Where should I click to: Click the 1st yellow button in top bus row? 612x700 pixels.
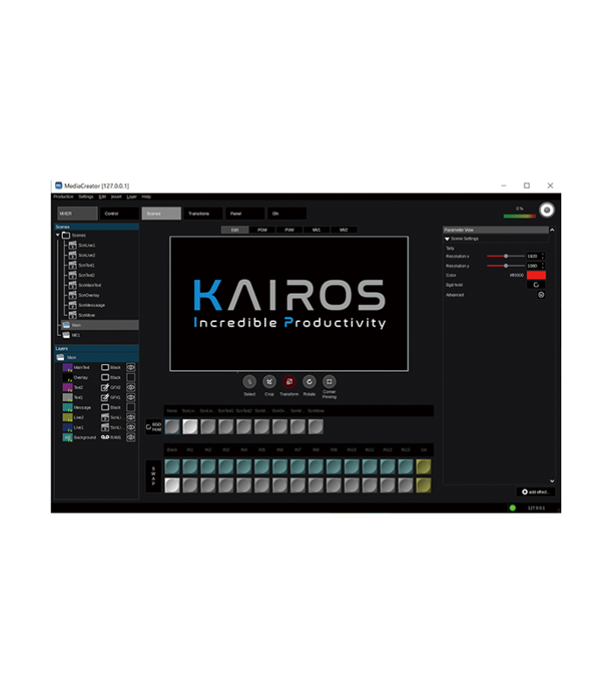point(423,466)
